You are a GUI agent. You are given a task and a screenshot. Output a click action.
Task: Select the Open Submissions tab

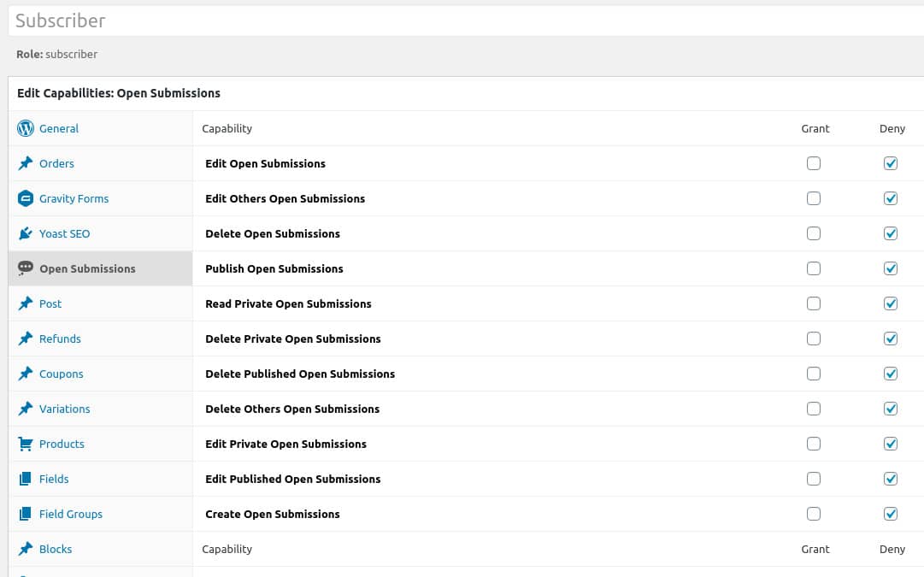point(100,268)
